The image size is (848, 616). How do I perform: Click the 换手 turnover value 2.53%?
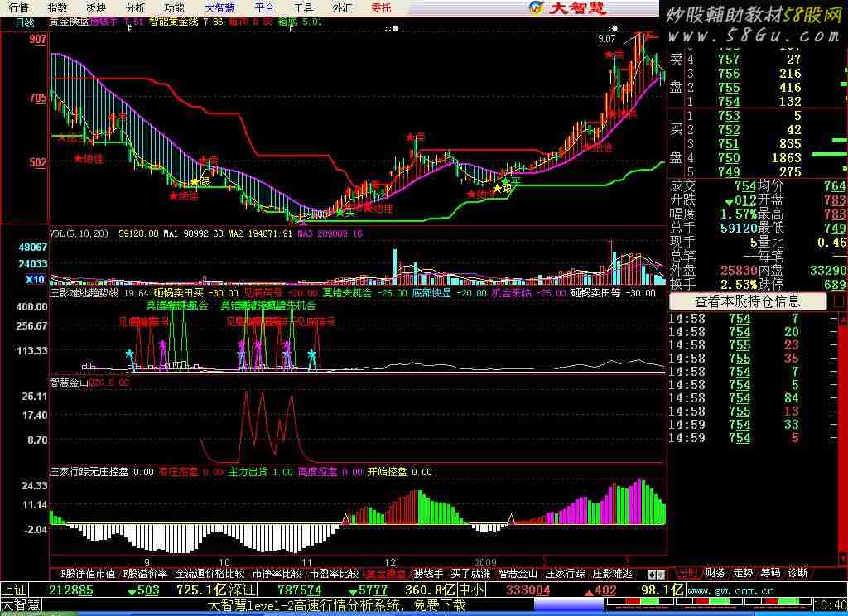[738, 285]
